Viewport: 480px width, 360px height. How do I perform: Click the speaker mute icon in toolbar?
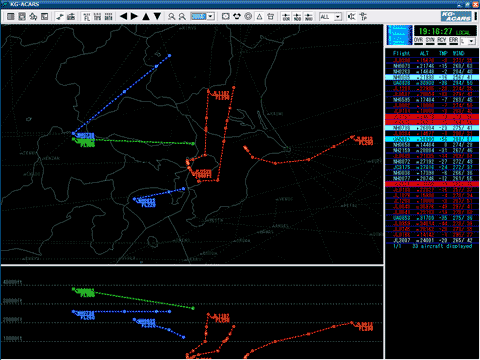[x=351, y=16]
